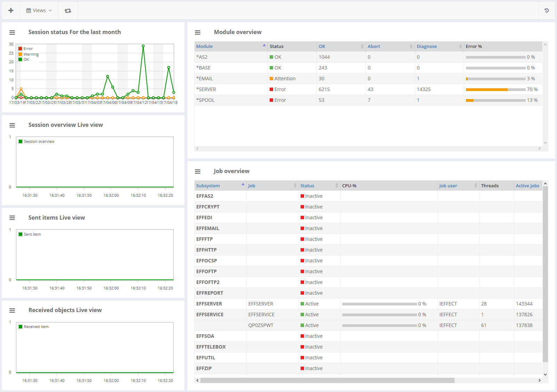Sort Job overview by Subsystem column
This screenshot has height=392, width=557.
208,186
